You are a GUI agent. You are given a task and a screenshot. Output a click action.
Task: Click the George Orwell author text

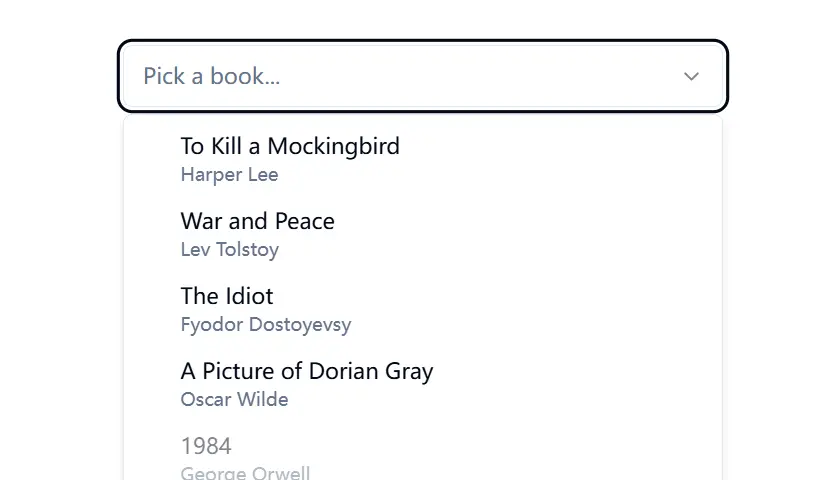(246, 473)
